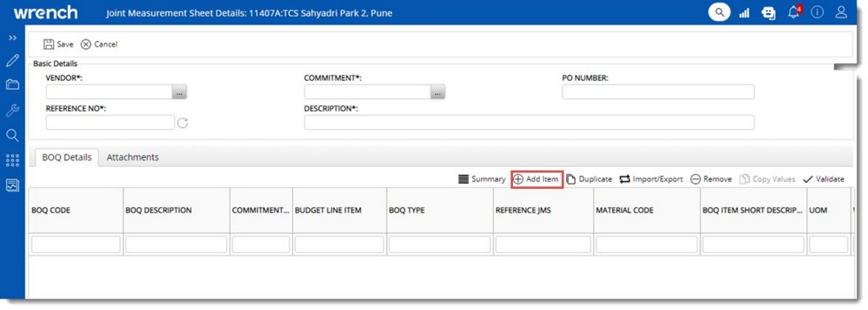868x310 pixels.
Task: Open the info icon in the header
Action: 817,12
